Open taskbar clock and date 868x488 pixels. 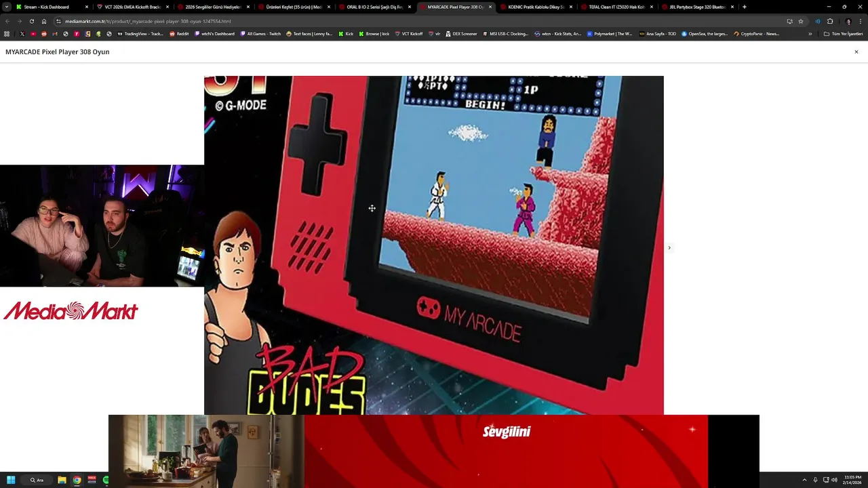click(852, 480)
